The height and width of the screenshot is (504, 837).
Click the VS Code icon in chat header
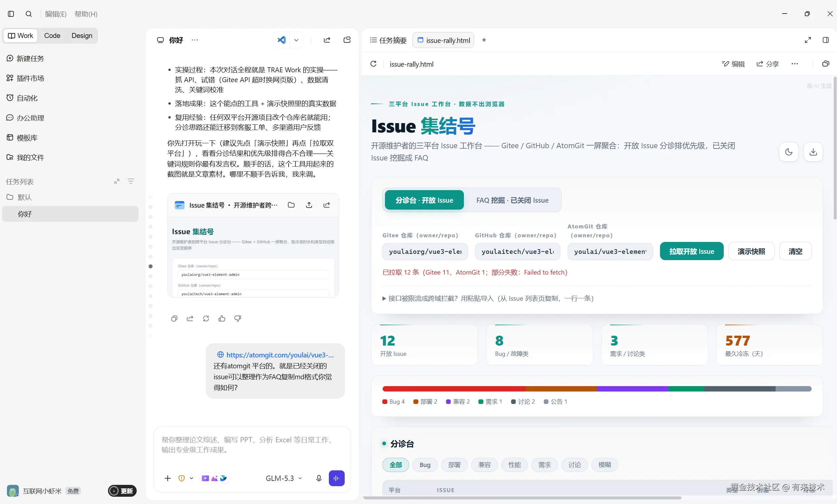point(282,40)
